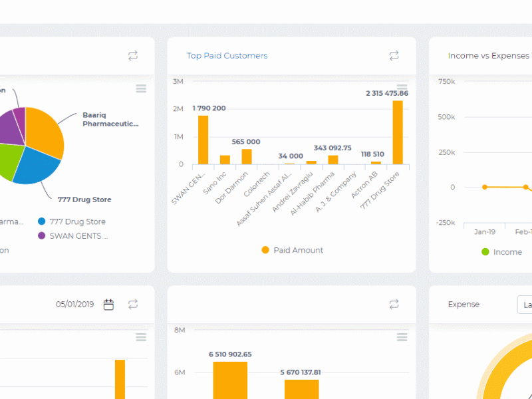532x399 pixels.
Task: Select the orange Baariq Pharmaceutic pie slice
Action: pyautogui.click(x=46, y=132)
